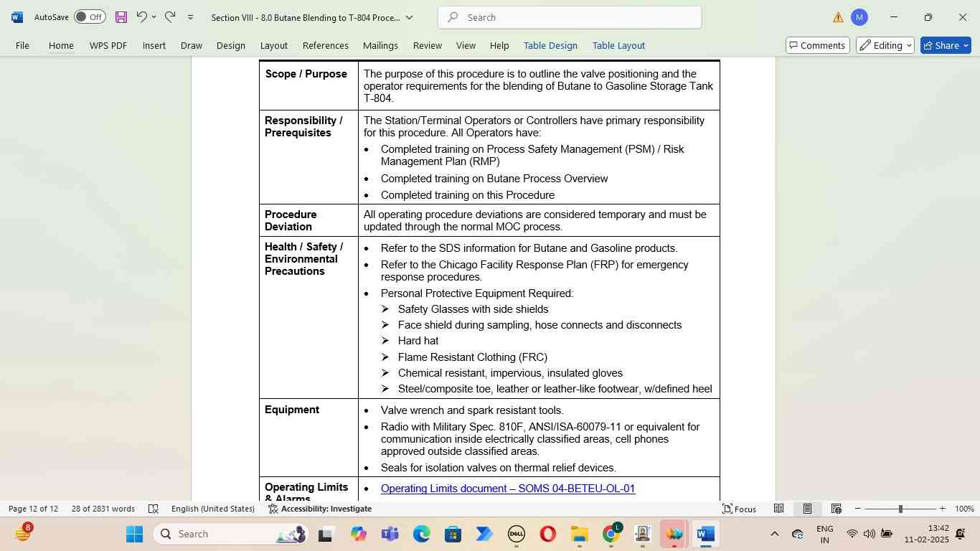The height and width of the screenshot is (551, 980).
Task: Click the ENG IN language indicator
Action: pos(825,534)
